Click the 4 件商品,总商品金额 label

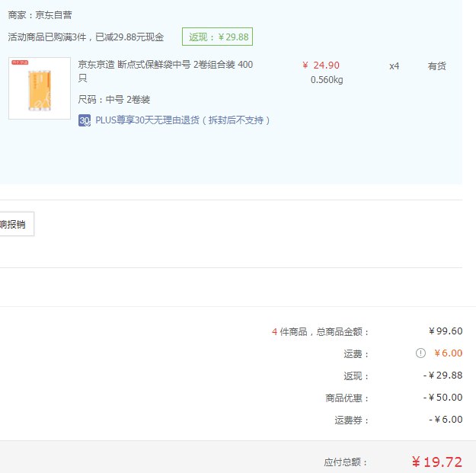click(321, 331)
